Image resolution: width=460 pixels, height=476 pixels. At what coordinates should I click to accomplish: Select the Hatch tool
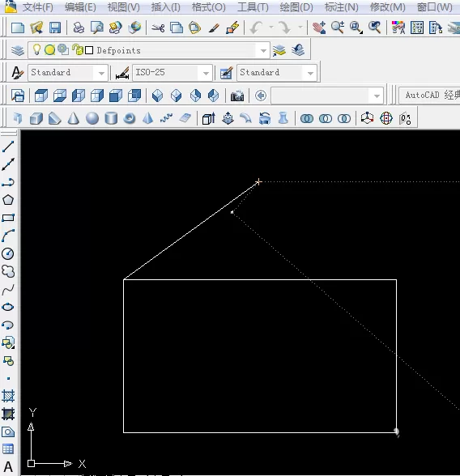click(x=8, y=396)
